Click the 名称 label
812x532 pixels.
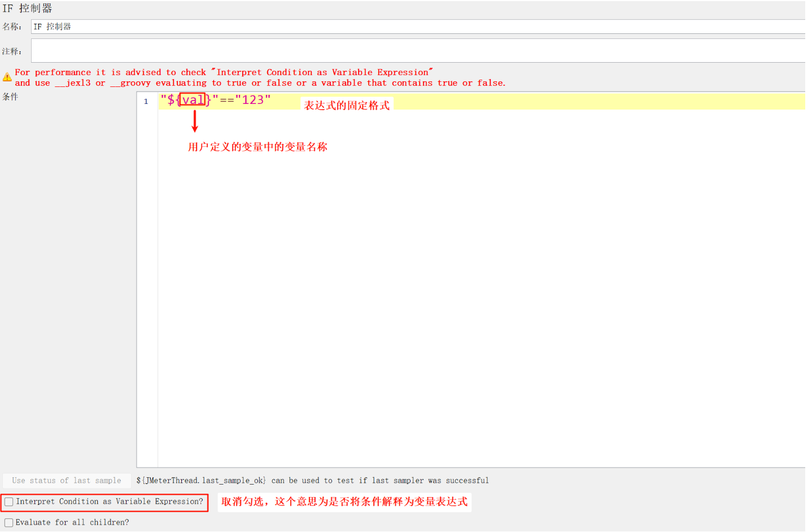11,27
